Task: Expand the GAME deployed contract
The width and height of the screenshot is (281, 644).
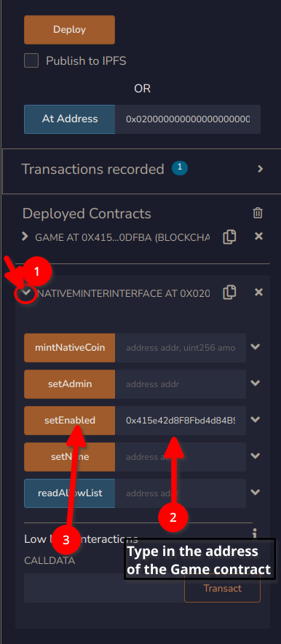Action: pyautogui.click(x=25, y=236)
